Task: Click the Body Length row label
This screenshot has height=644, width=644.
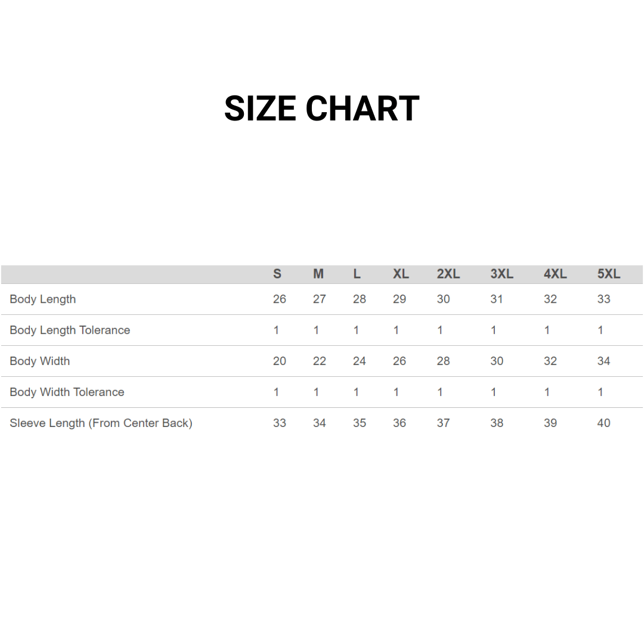Action: pos(43,299)
